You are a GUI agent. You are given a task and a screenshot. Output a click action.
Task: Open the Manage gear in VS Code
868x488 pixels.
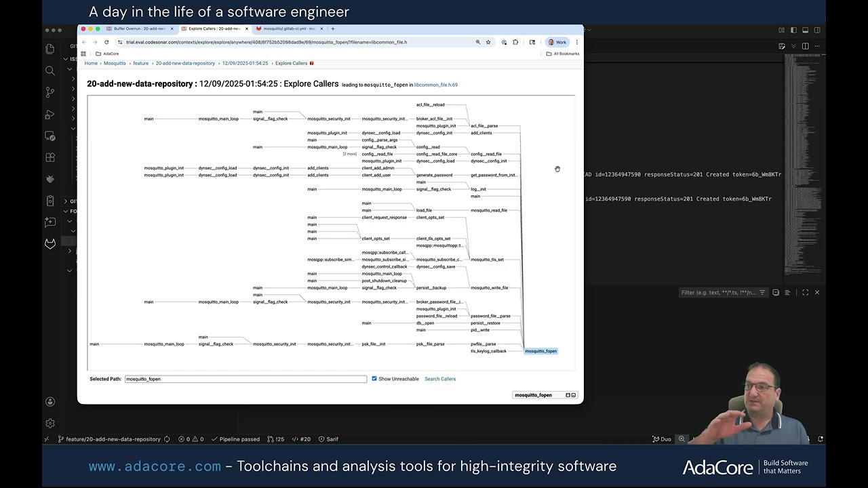click(50, 423)
